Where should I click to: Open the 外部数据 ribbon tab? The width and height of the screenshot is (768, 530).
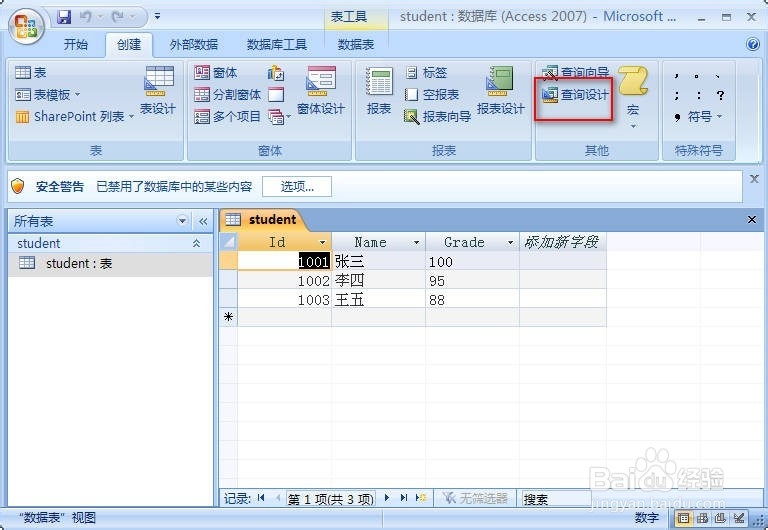tap(194, 45)
